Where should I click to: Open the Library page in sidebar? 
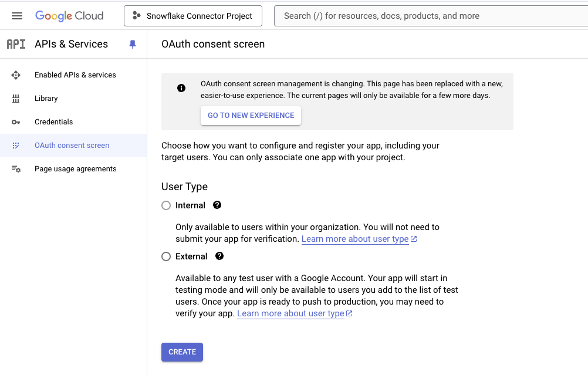click(x=46, y=99)
